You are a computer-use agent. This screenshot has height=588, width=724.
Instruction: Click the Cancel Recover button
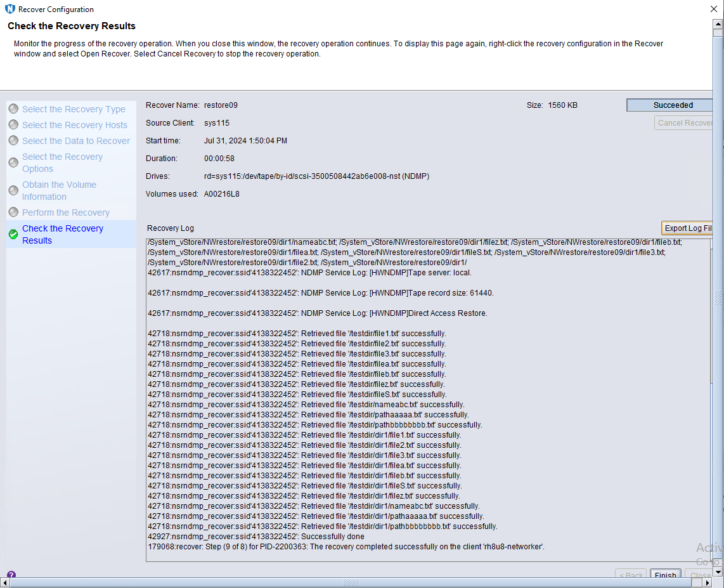tap(683, 123)
